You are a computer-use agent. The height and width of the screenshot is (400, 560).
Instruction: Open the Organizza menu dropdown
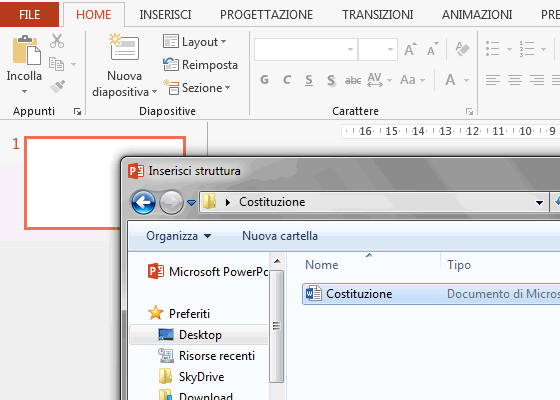[179, 236]
